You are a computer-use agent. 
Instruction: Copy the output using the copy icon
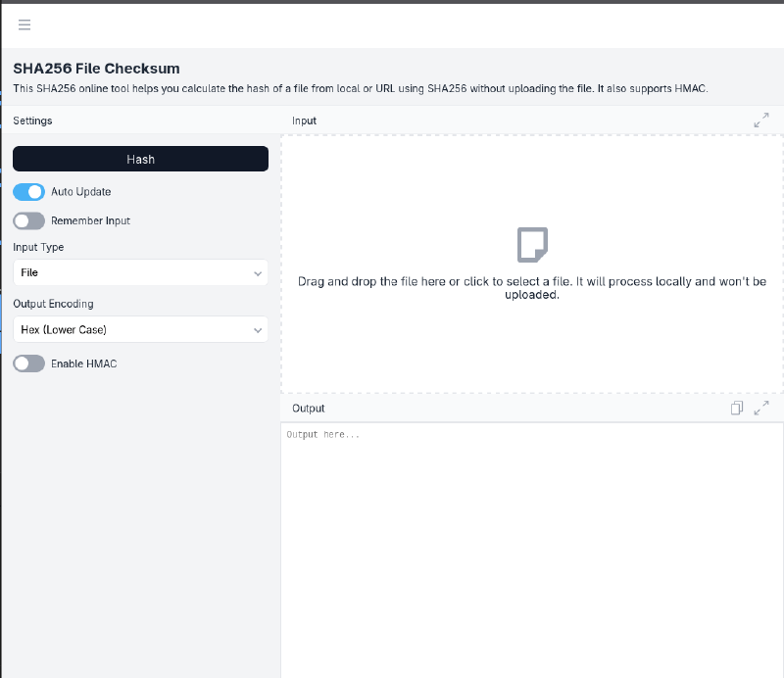(x=737, y=408)
